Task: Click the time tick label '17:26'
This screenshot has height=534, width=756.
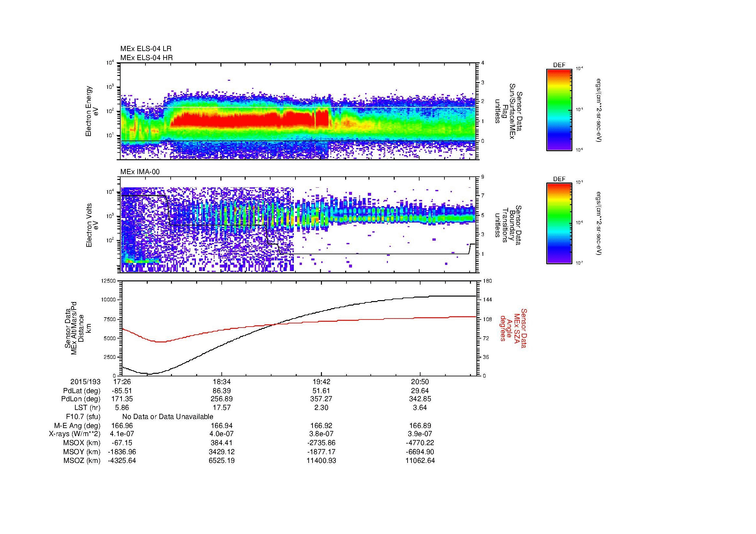Action: (122, 382)
